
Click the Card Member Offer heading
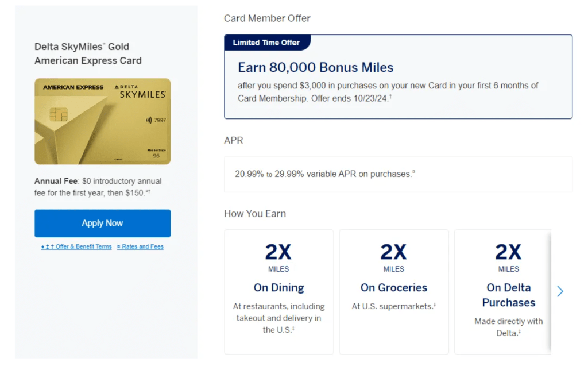267,18
